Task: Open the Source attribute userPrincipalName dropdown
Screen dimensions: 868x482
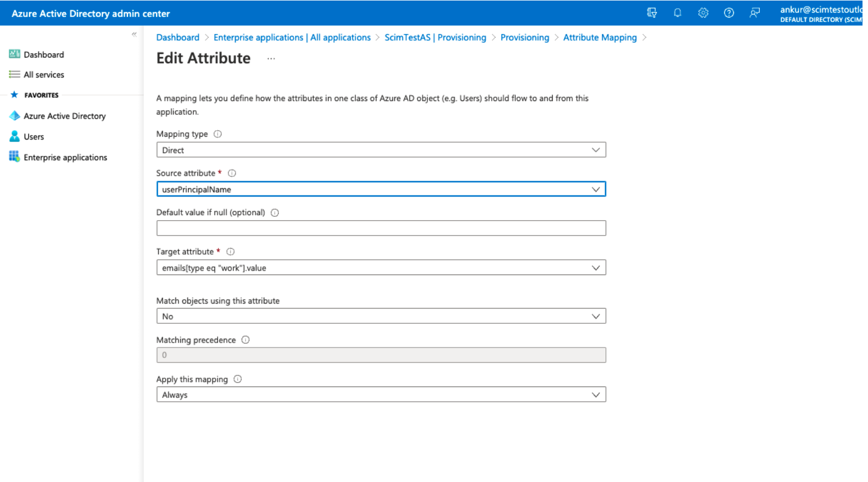Action: pos(381,189)
